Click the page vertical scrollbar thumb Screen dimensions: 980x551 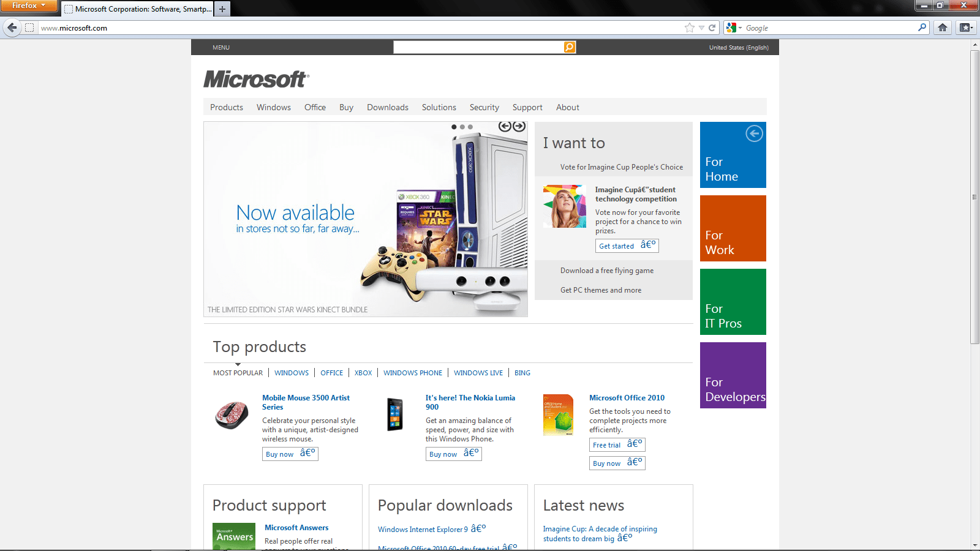point(975,197)
